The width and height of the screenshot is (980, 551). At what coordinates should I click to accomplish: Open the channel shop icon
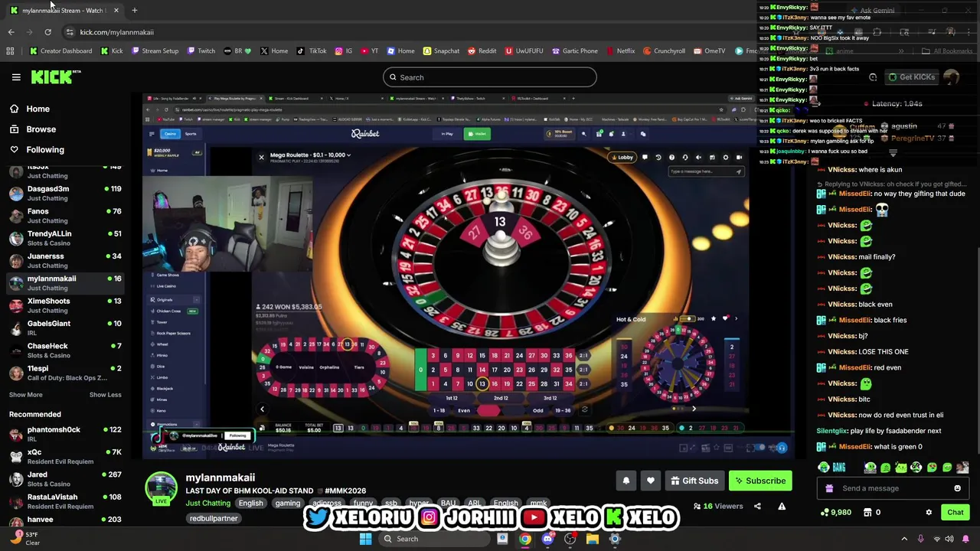[867, 512]
